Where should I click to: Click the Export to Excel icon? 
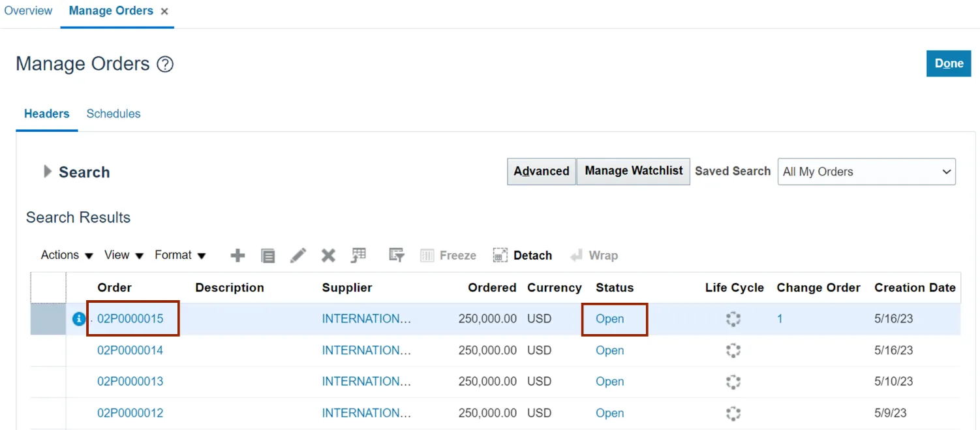tap(358, 256)
